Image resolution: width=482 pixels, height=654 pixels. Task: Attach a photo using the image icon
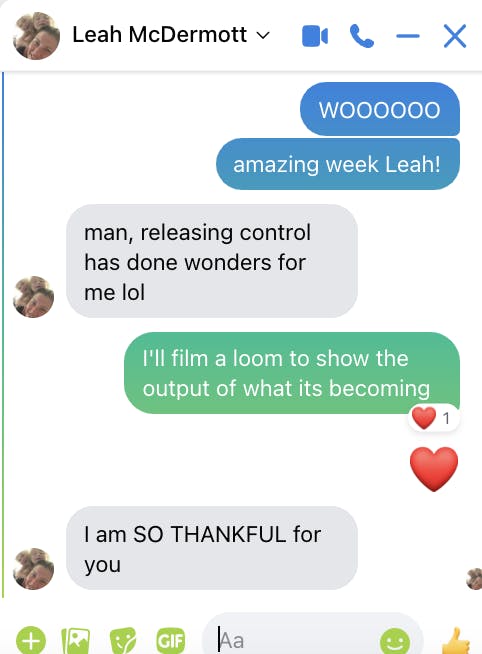point(75,640)
